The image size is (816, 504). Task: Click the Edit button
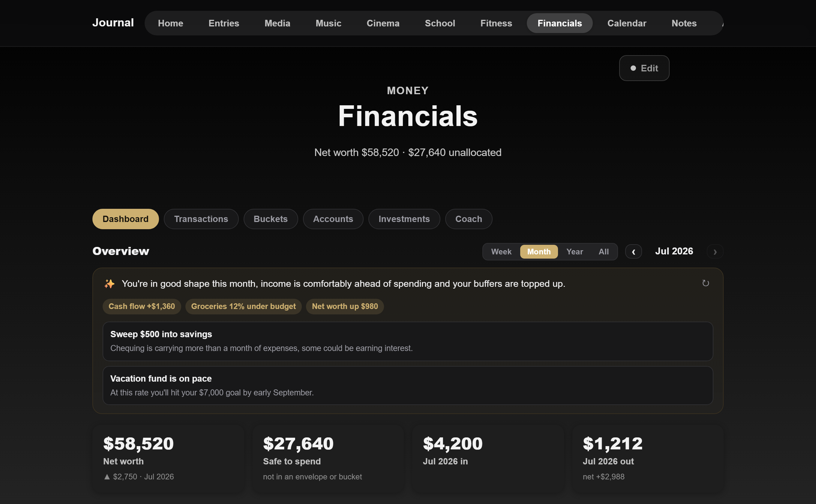(644, 68)
